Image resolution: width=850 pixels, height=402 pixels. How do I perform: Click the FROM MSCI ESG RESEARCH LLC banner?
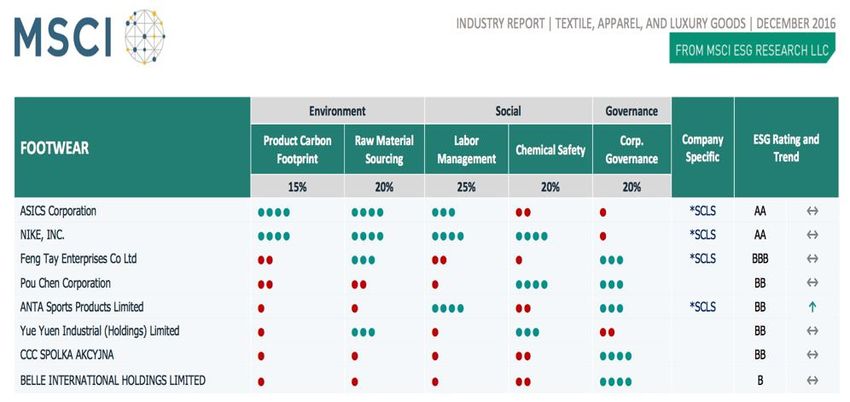click(x=752, y=49)
